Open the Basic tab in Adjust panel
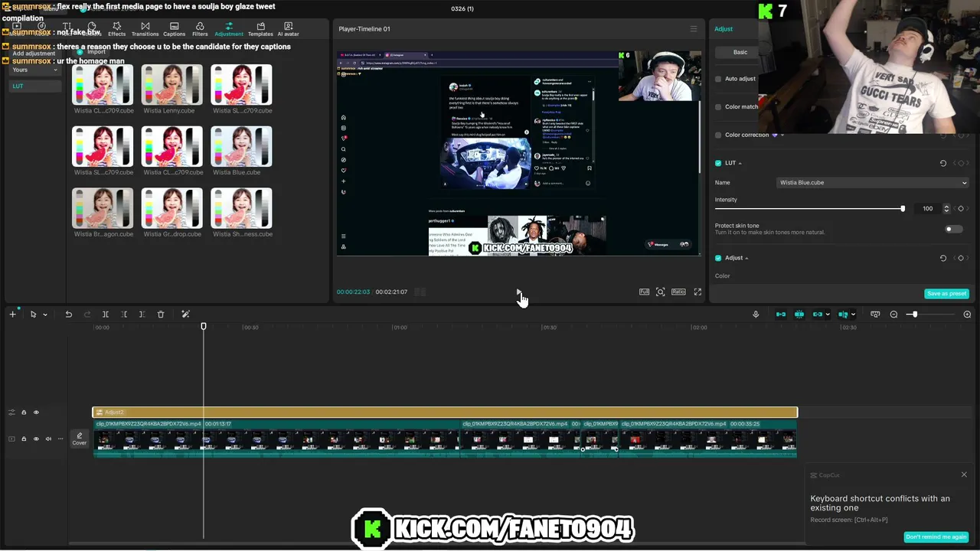980x551 pixels. [740, 52]
